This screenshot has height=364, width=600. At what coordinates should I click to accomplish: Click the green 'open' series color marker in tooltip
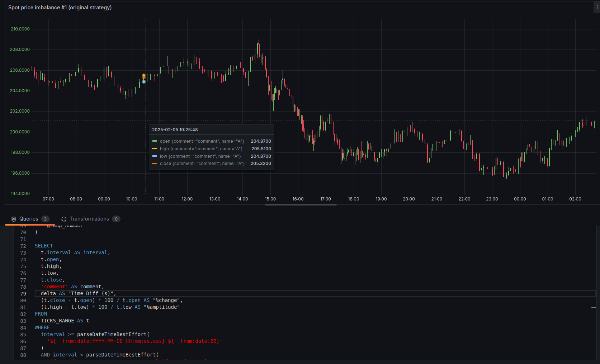tap(155, 141)
